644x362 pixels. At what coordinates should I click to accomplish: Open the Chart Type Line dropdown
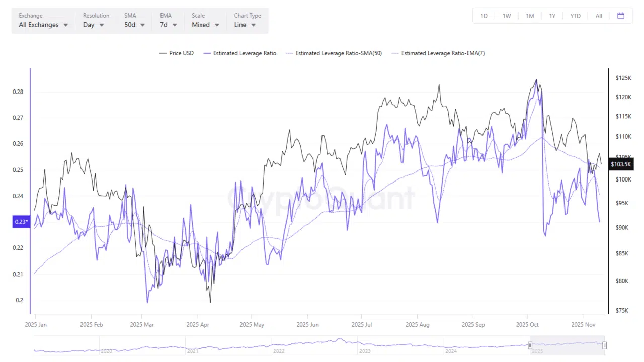pos(245,25)
